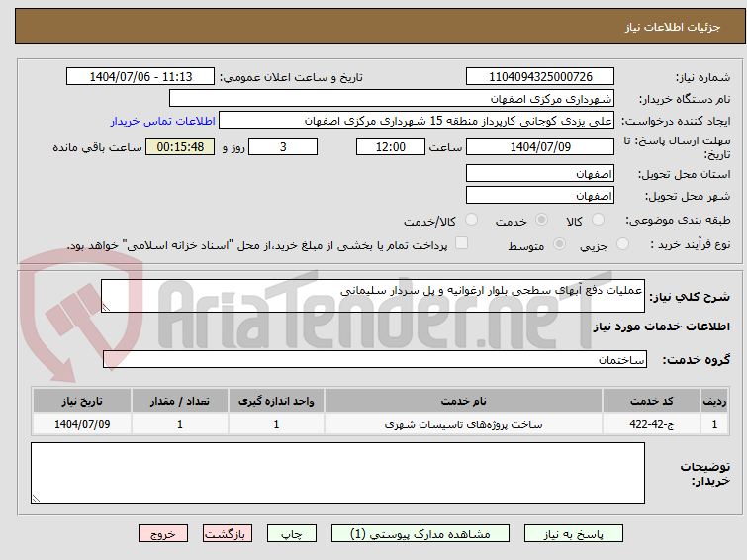Select the متوسط purchase type radio
The width and height of the screenshot is (747, 560).
click(x=559, y=244)
